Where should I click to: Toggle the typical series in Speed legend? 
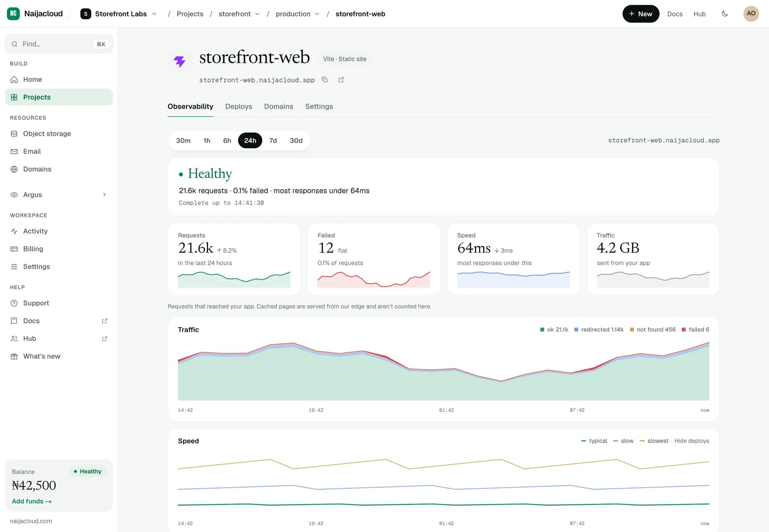click(594, 441)
